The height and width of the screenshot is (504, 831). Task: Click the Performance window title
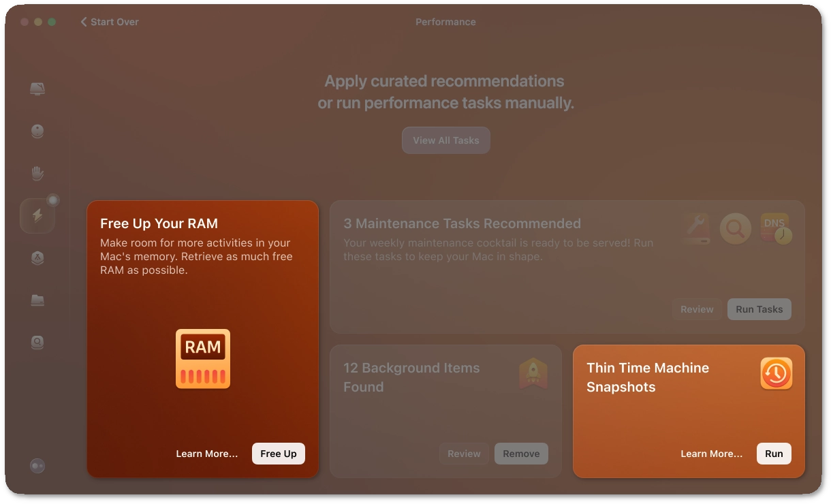coord(445,22)
